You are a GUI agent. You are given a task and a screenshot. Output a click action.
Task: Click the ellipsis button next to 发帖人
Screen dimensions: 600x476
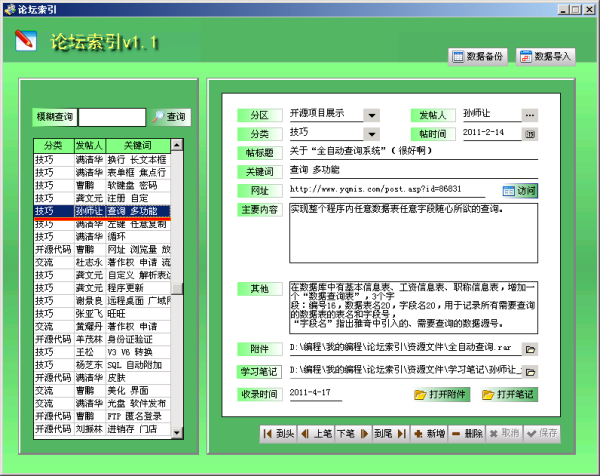pos(530,115)
